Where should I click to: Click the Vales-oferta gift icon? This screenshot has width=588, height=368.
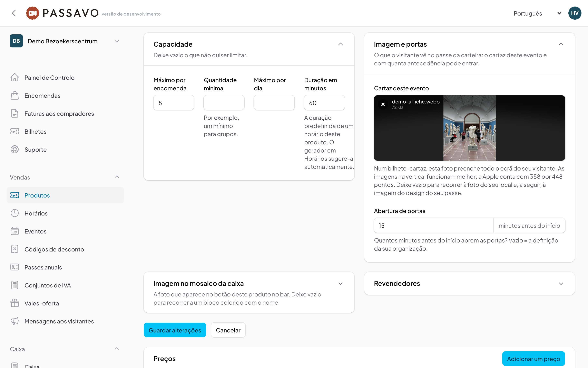coord(14,303)
